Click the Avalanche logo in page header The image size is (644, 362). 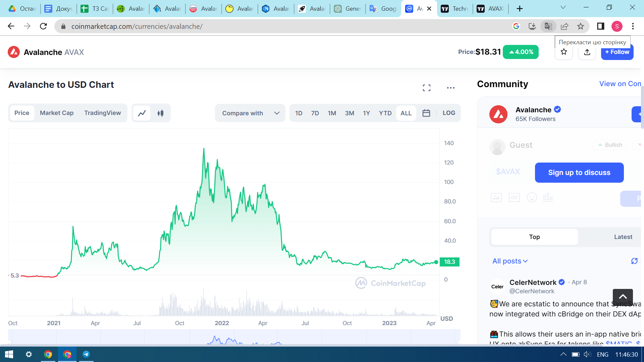tap(14, 52)
